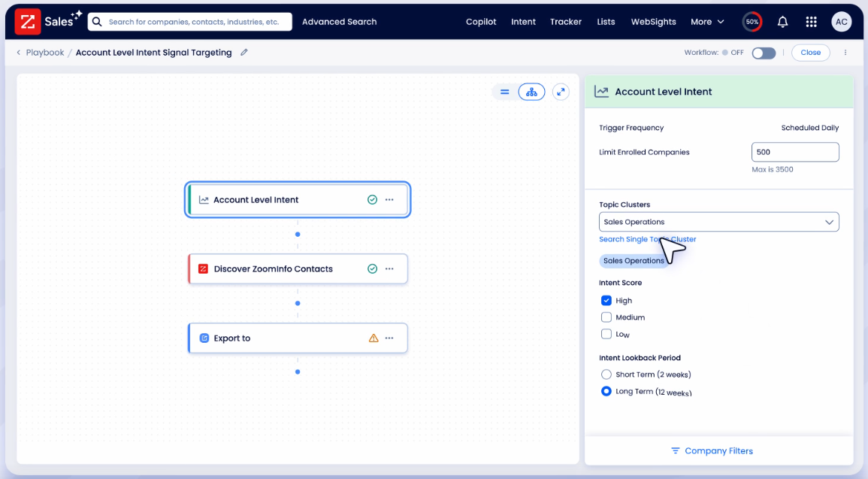Image resolution: width=868 pixels, height=479 pixels.
Task: Open the WebSights tab
Action: (653, 22)
